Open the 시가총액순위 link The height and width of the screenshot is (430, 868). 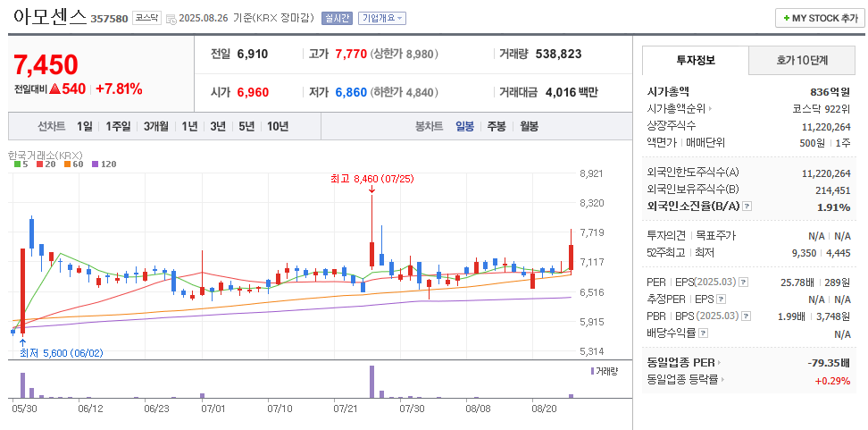[679, 108]
